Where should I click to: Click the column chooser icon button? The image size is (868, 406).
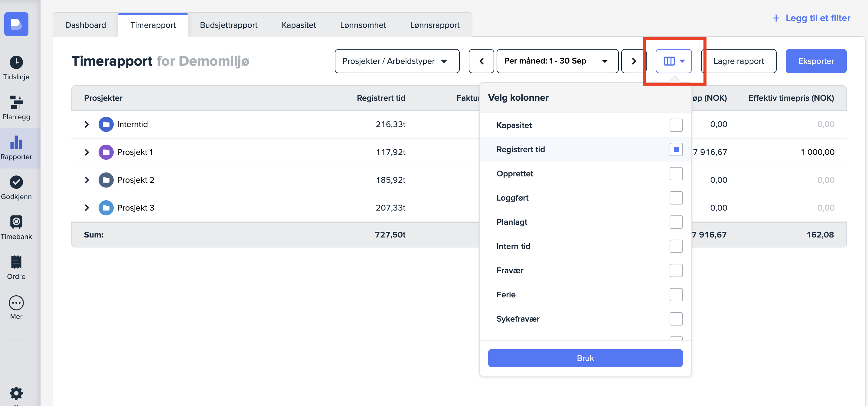673,61
